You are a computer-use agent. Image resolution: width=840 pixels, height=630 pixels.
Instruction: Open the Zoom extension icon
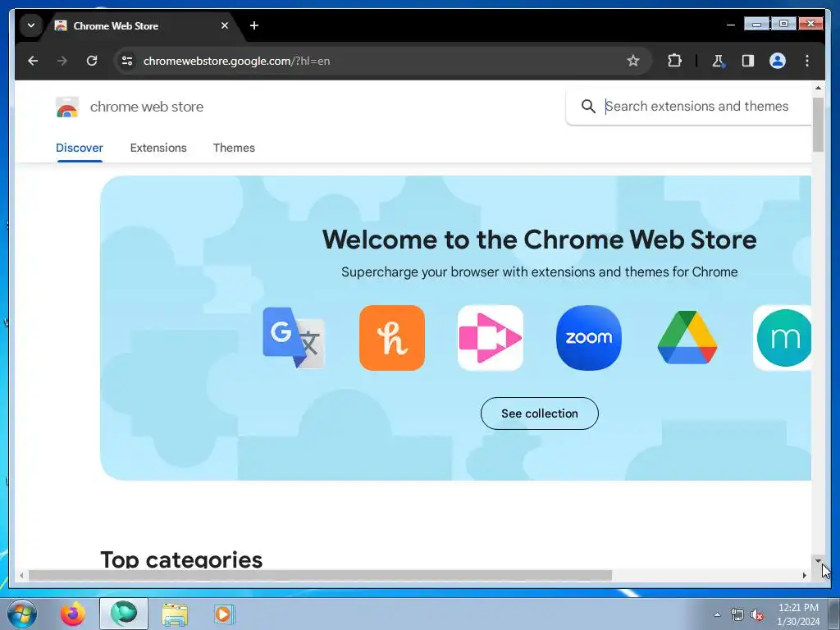coord(589,338)
